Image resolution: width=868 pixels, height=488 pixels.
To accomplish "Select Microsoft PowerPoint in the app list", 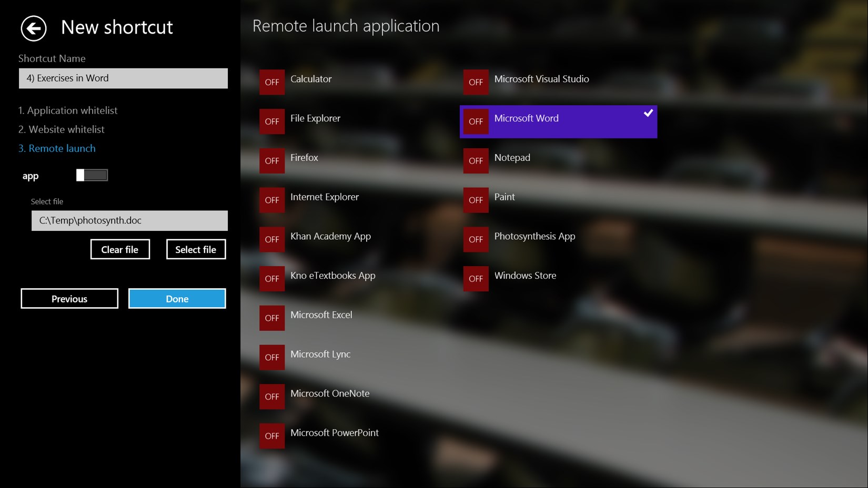I will (x=334, y=433).
